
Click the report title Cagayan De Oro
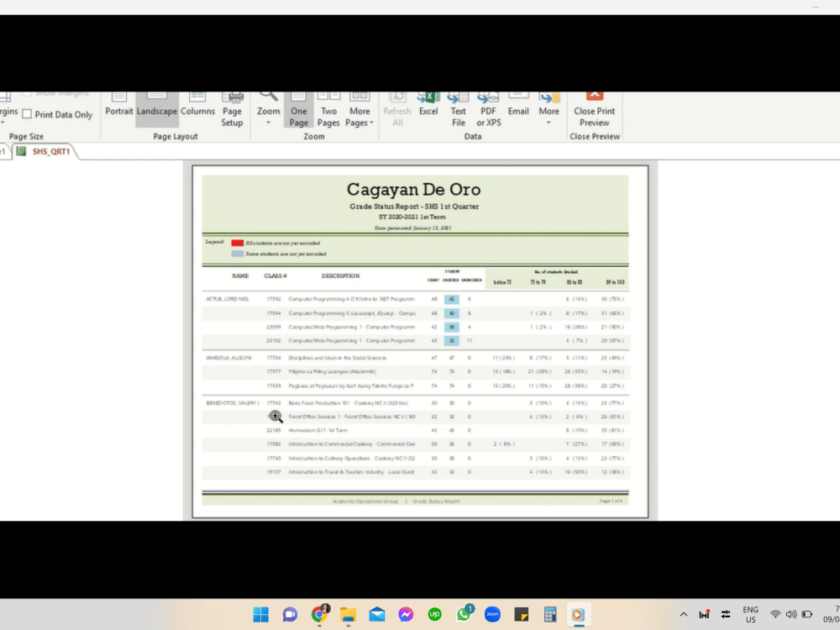point(413,189)
